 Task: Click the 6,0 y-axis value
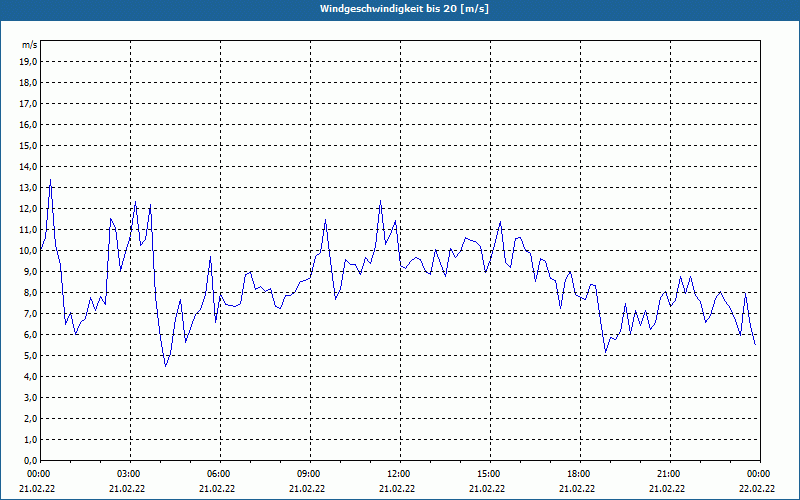pos(31,335)
